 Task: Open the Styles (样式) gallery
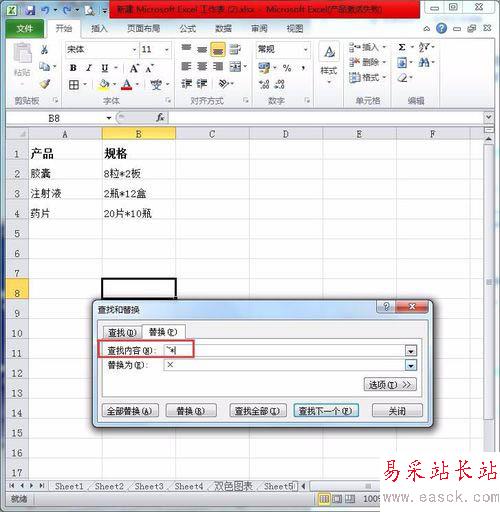click(329, 62)
